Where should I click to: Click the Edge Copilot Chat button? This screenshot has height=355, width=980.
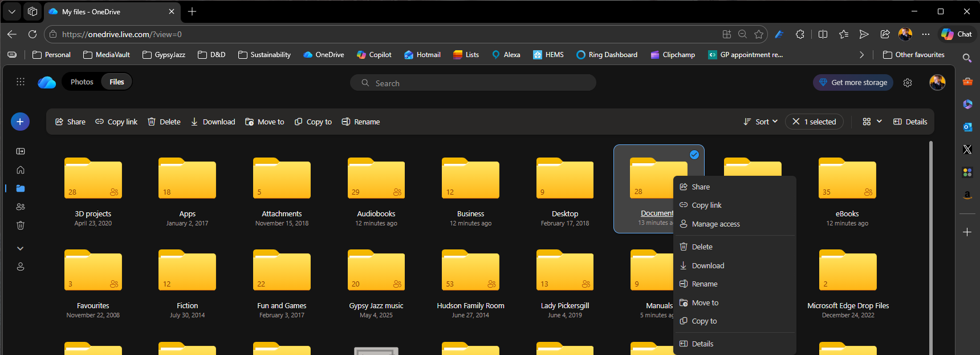pos(957,34)
